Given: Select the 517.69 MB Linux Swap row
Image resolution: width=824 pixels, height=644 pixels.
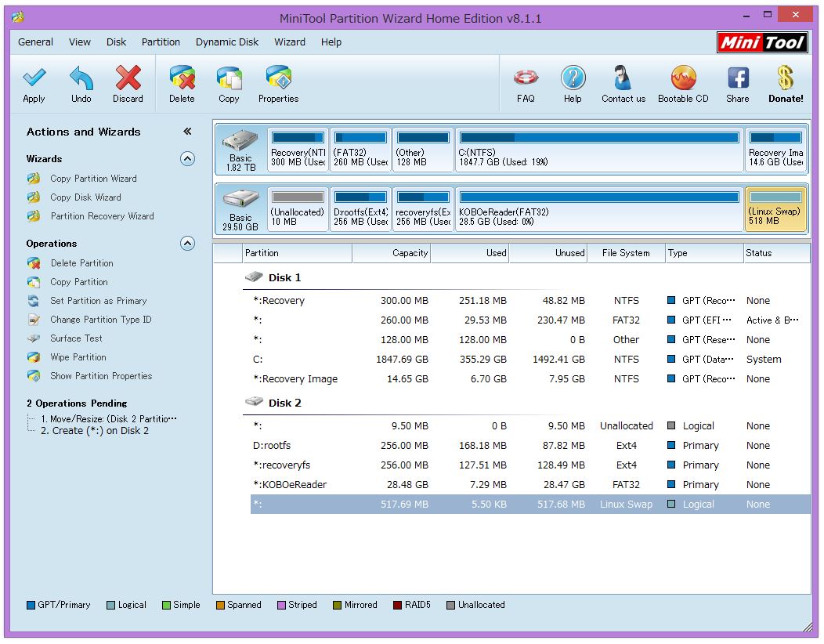Looking at the screenshot, I should (x=530, y=505).
